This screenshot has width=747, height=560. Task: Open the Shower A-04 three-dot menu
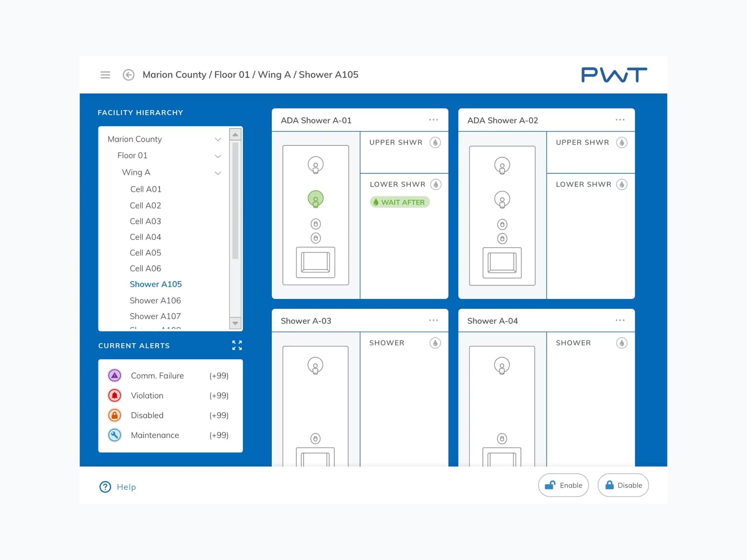pyautogui.click(x=620, y=320)
